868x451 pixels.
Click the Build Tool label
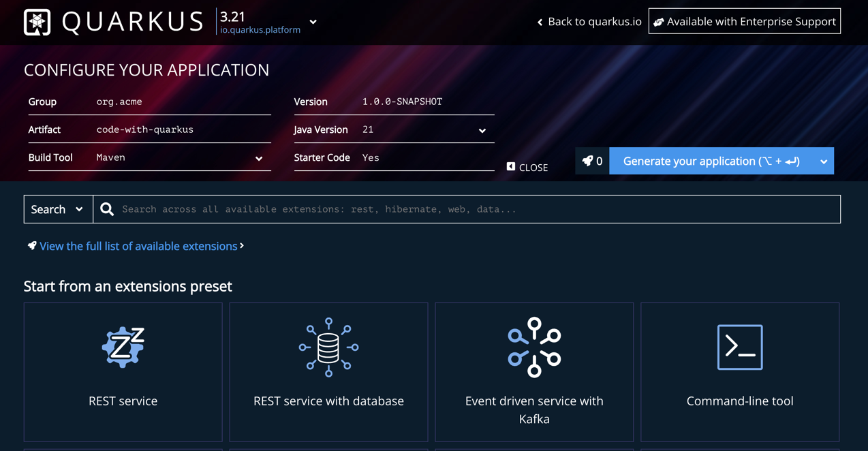pos(50,157)
